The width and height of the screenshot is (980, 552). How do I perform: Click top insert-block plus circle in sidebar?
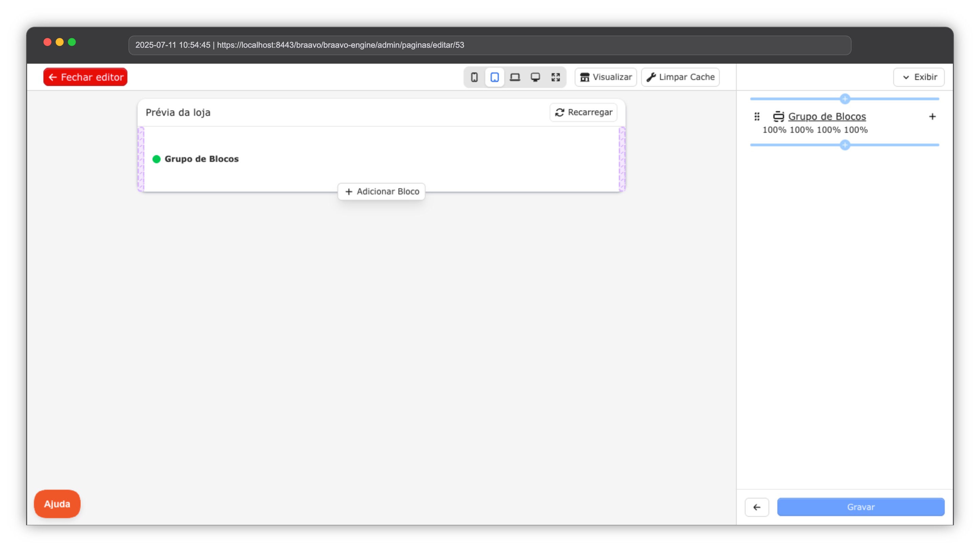(844, 99)
